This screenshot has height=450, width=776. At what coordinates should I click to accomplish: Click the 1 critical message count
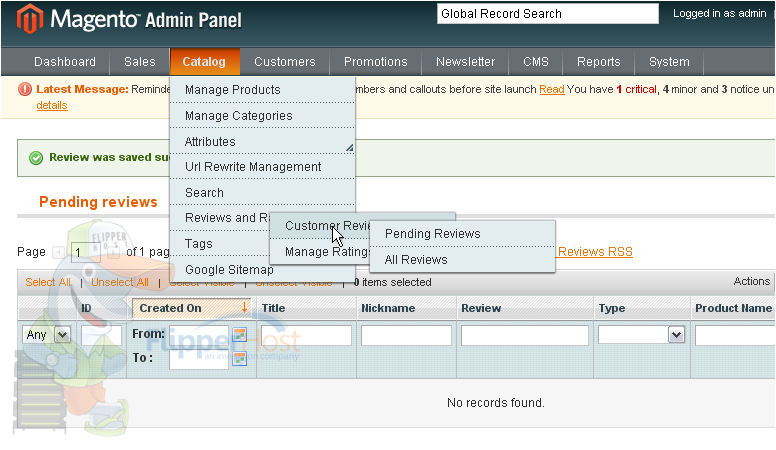click(x=636, y=89)
